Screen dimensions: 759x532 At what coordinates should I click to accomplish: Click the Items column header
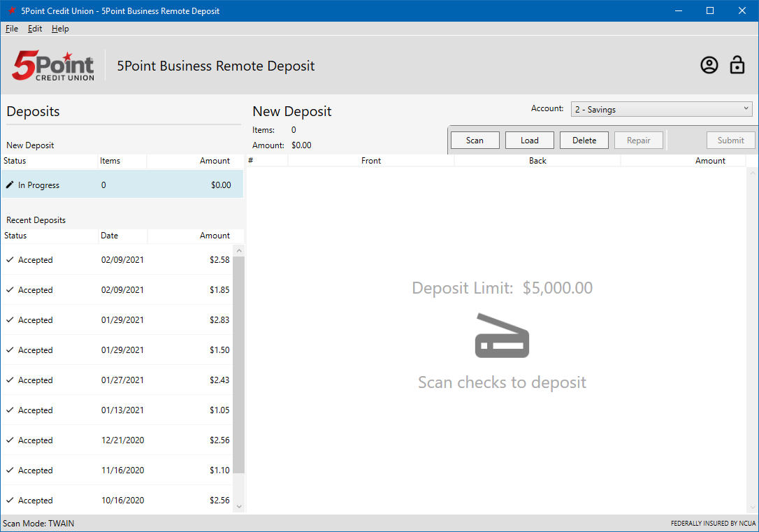point(122,161)
